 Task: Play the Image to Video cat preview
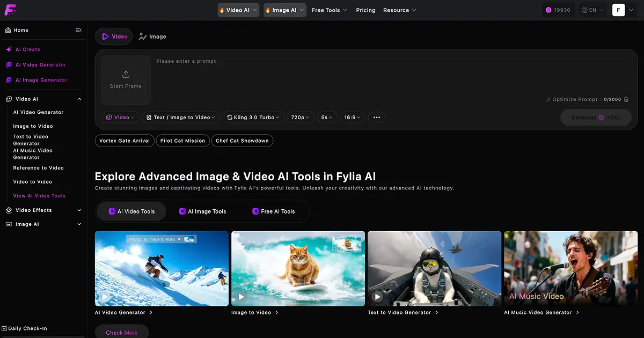pos(241,297)
